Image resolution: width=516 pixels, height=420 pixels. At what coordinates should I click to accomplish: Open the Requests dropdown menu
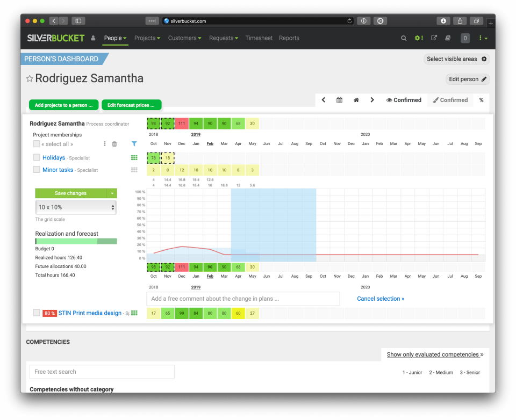tap(224, 38)
